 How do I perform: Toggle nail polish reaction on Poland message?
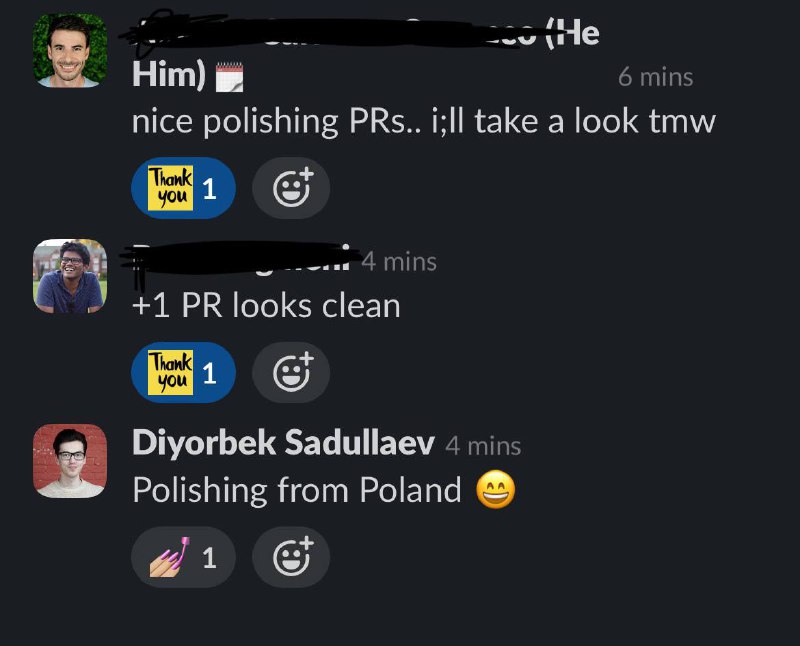pyautogui.click(x=183, y=557)
